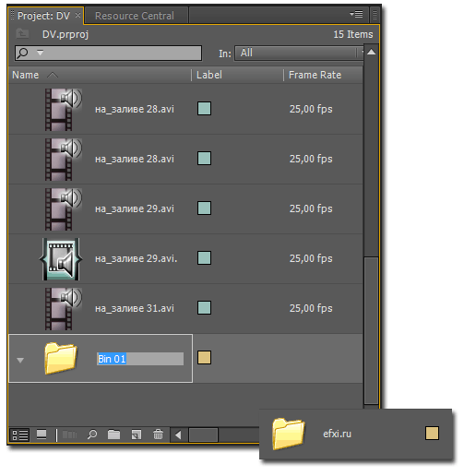This screenshot has height=476, width=464.
Task: Click the Frame Rate column header
Action: (x=315, y=75)
